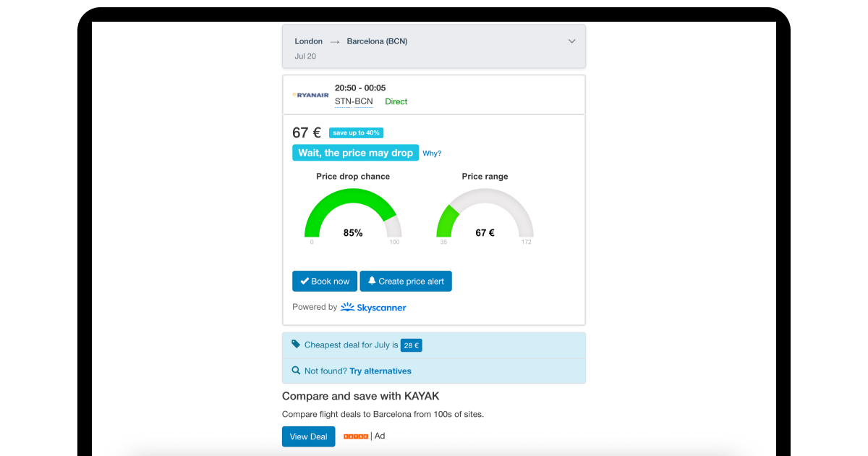
Task: Open the Try alternatives link
Action: [380, 371]
